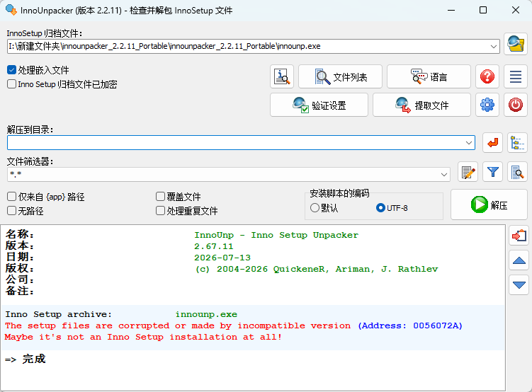Edit file filter with pencil icon
532x392 pixels.
pyautogui.click(x=468, y=172)
